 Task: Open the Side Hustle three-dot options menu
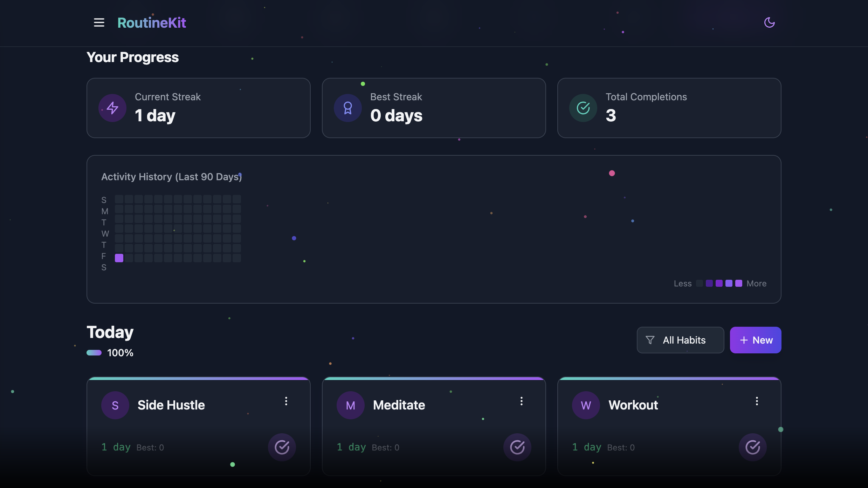coord(286,401)
